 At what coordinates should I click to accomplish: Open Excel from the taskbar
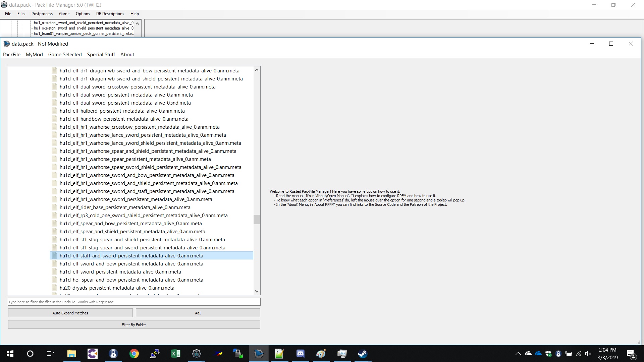(175, 354)
